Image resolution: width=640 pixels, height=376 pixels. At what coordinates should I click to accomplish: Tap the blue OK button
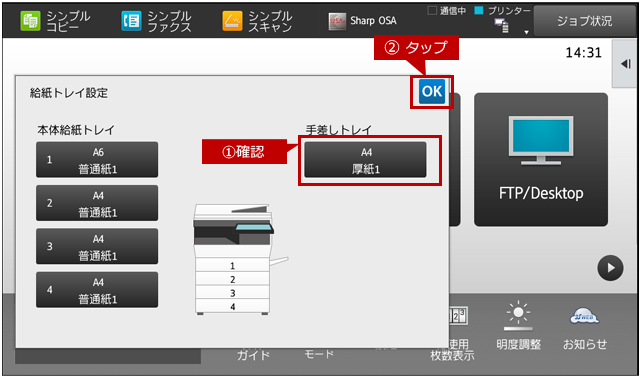pos(432,91)
